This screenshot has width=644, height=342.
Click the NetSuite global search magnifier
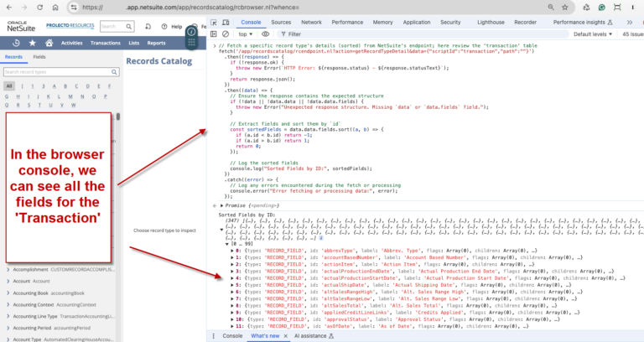tap(129, 27)
